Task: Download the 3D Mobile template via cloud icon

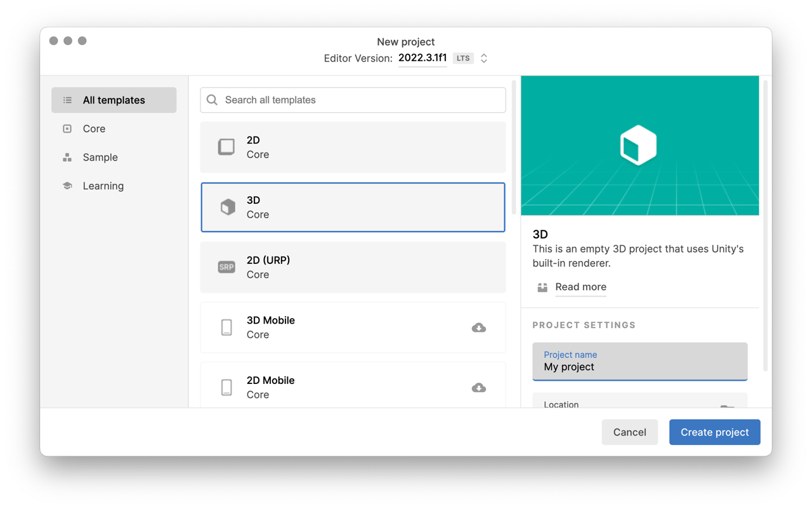Action: coord(479,327)
